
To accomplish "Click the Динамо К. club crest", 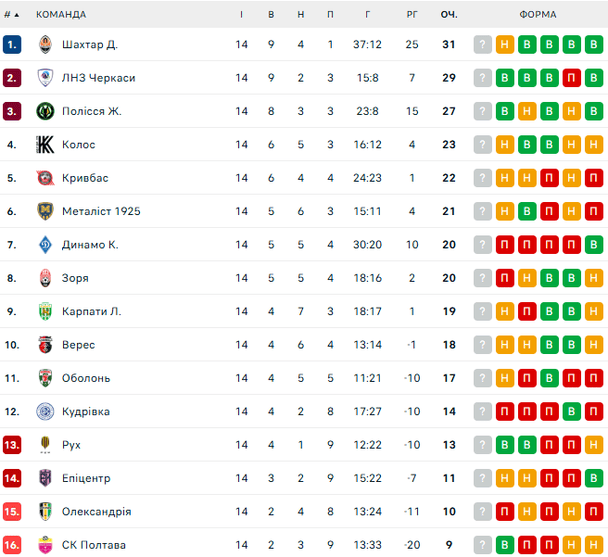I will [45, 245].
